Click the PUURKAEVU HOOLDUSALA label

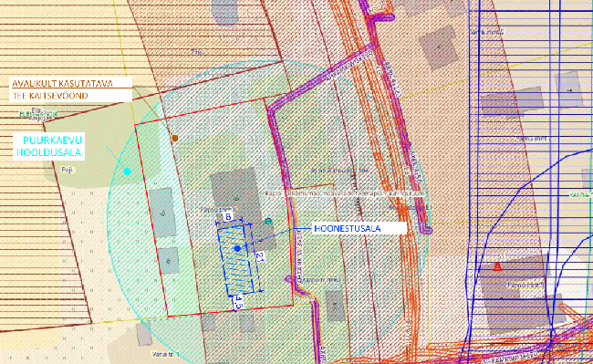[49, 146]
